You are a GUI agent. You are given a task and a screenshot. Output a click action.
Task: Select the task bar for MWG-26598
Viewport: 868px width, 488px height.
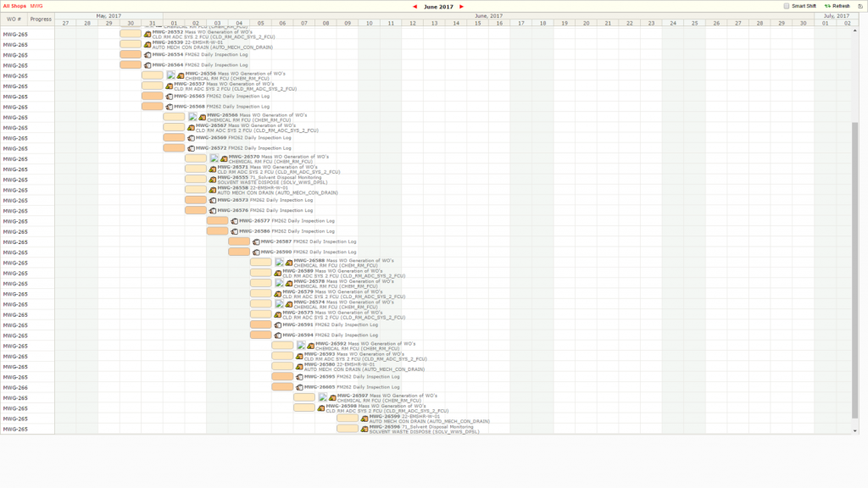[304, 408]
